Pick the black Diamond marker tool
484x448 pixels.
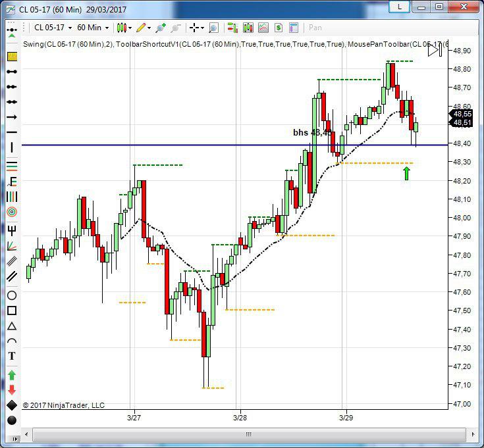tap(12, 405)
